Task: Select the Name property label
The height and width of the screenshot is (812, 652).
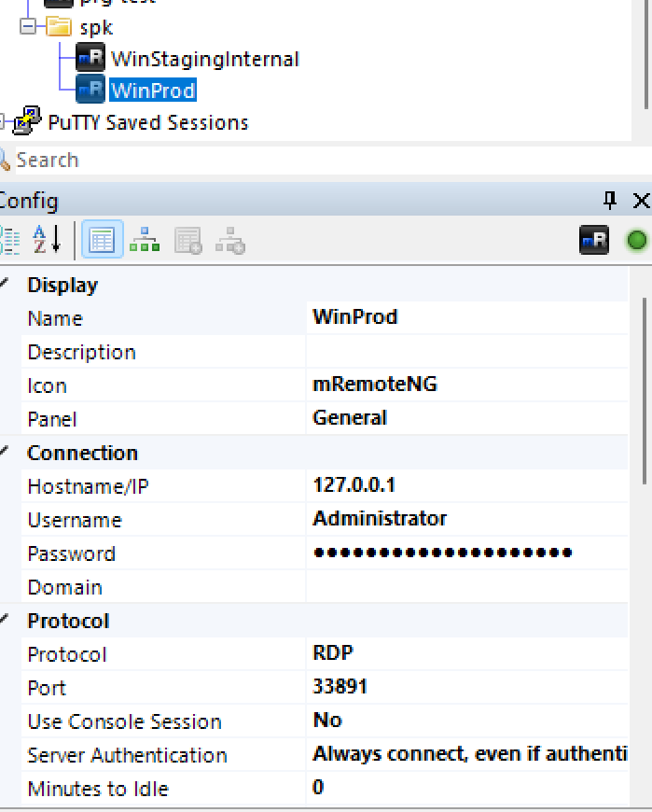Action: (55, 318)
